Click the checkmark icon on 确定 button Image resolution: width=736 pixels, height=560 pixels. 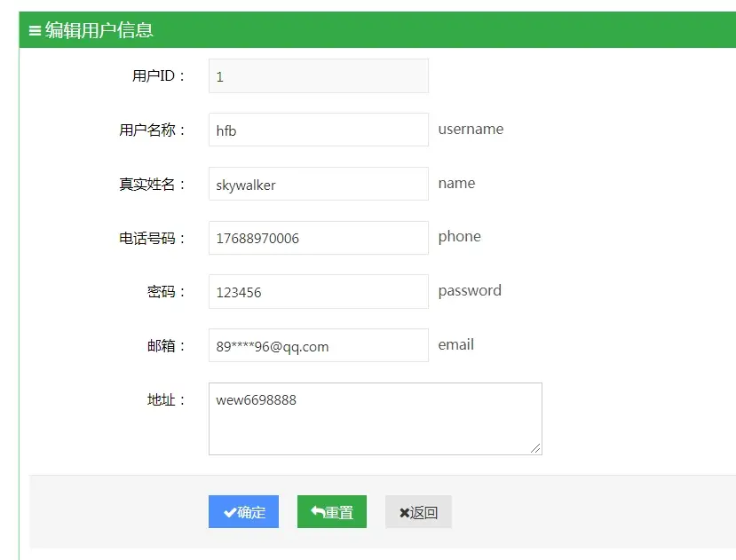[x=230, y=512]
